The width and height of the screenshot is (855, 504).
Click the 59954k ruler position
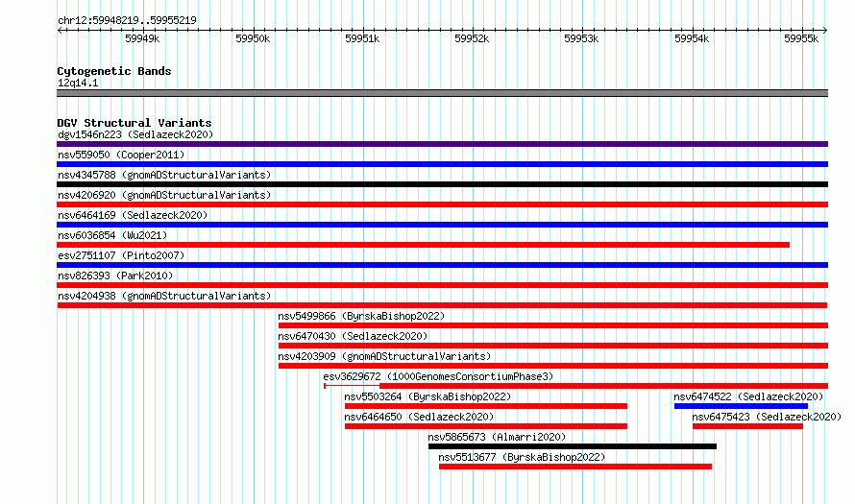click(692, 38)
